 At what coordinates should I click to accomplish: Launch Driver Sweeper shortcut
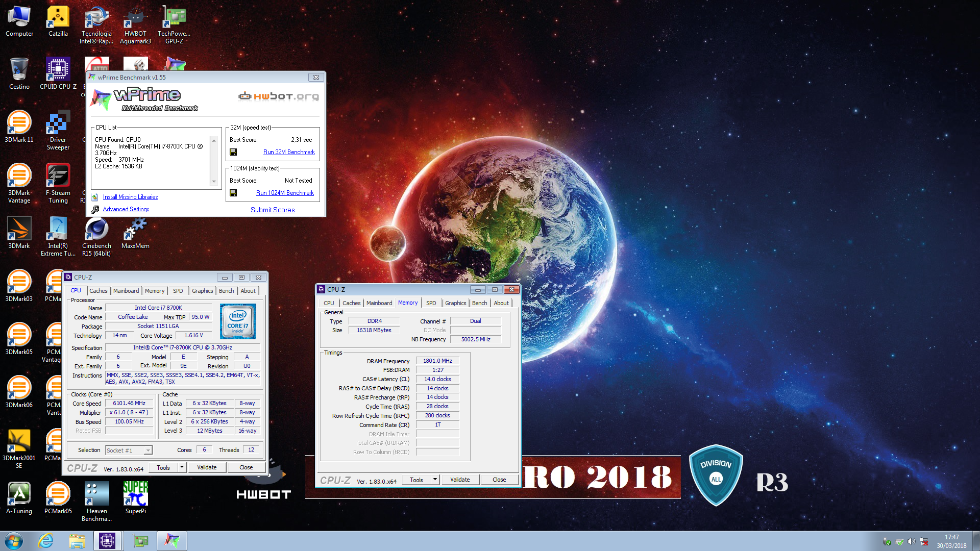(58, 131)
